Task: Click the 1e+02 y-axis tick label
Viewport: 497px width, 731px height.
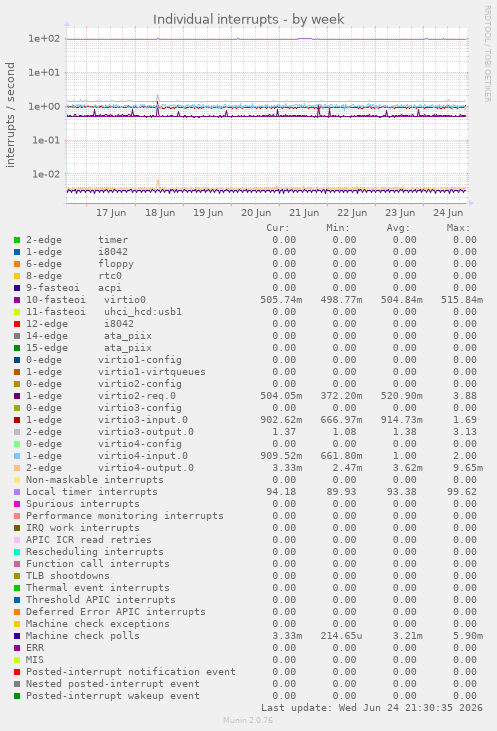Action: click(44, 39)
